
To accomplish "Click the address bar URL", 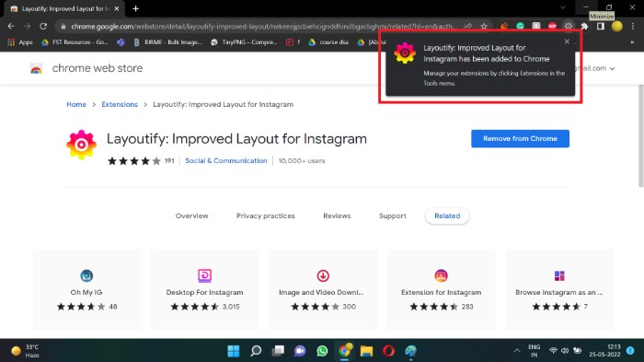I will coord(264,27).
